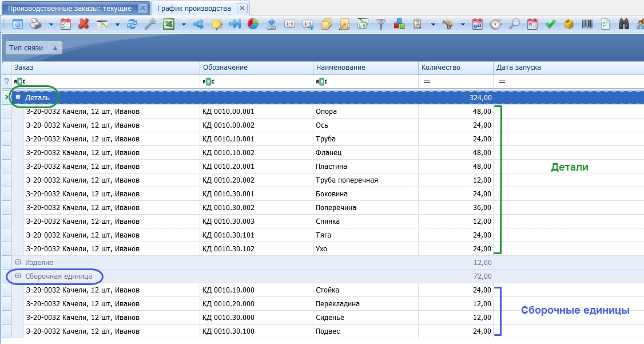Collapse the Сборочная единица group
Image resolution: width=644 pixels, height=344 pixels.
18,276
